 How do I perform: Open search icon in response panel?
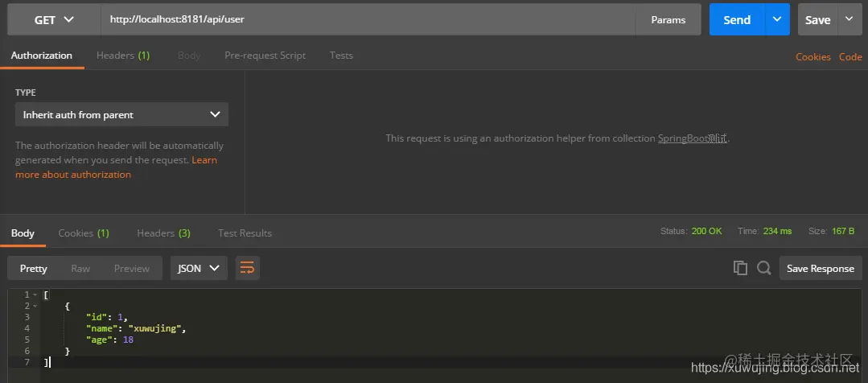click(764, 268)
